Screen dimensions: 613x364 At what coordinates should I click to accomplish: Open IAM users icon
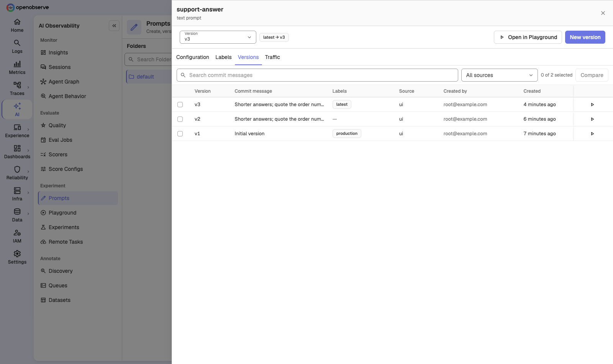pyautogui.click(x=17, y=233)
